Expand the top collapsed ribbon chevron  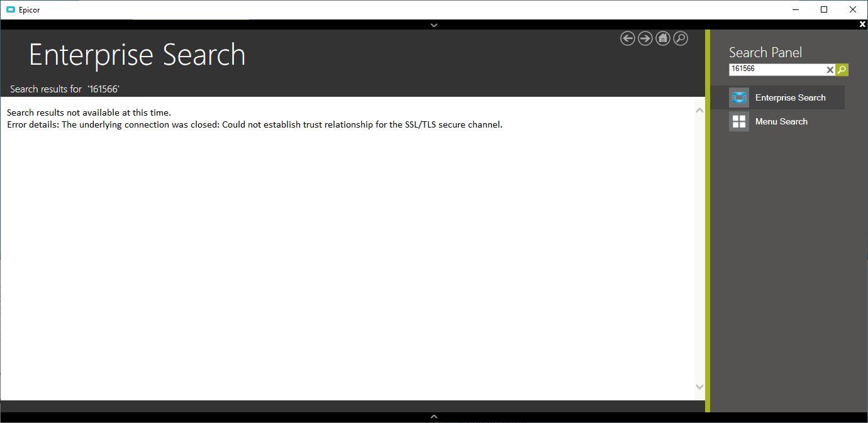(x=433, y=25)
